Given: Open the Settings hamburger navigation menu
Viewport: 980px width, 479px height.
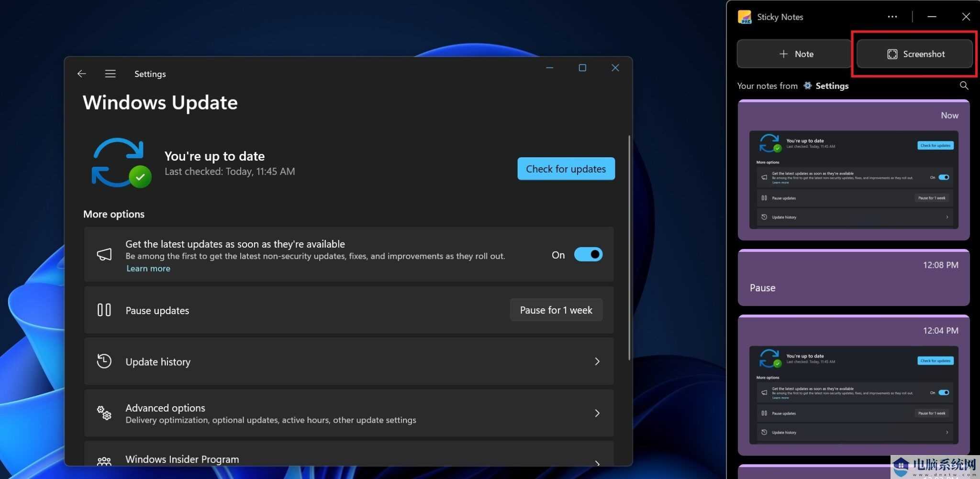Looking at the screenshot, I should point(110,74).
